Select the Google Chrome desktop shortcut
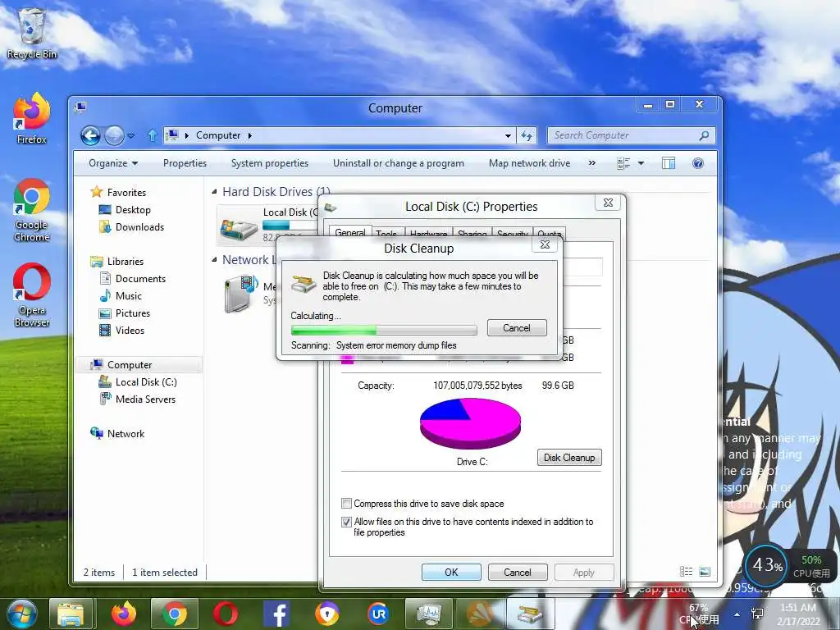Image resolution: width=840 pixels, height=630 pixels. (x=32, y=210)
